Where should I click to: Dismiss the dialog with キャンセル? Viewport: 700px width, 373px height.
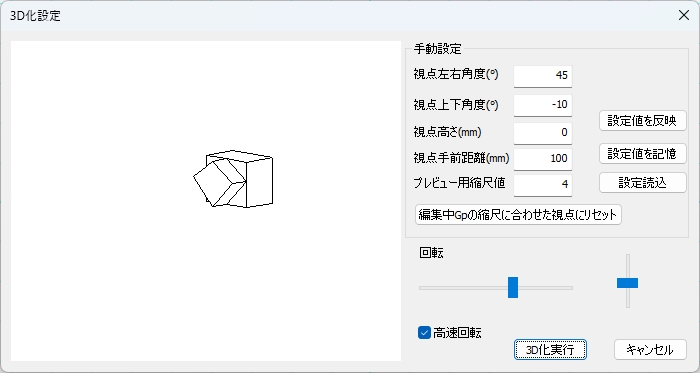tap(650, 349)
